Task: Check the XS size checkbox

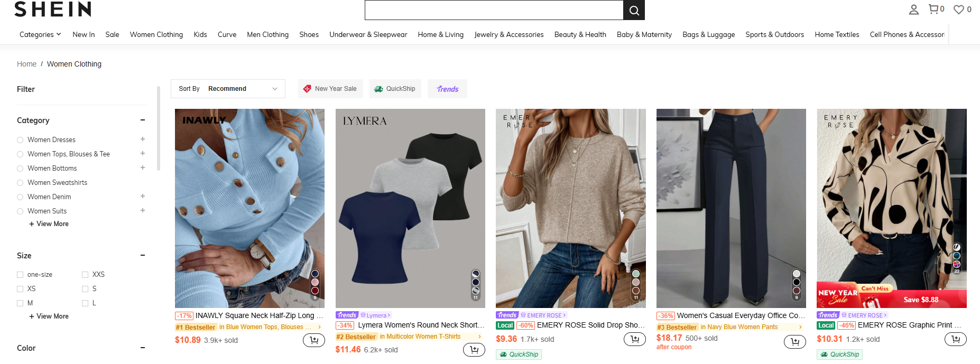Action: [x=20, y=289]
